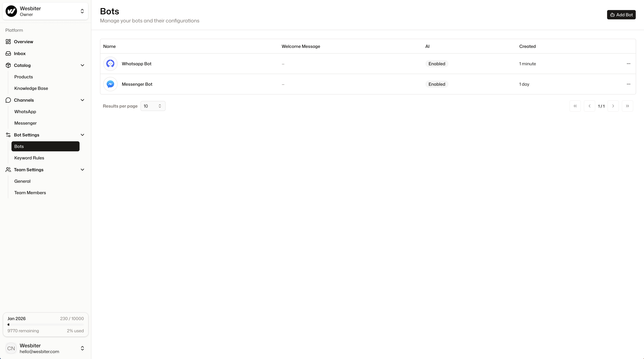Open the Inbox section
Image resolution: width=644 pixels, height=359 pixels.
tap(20, 53)
